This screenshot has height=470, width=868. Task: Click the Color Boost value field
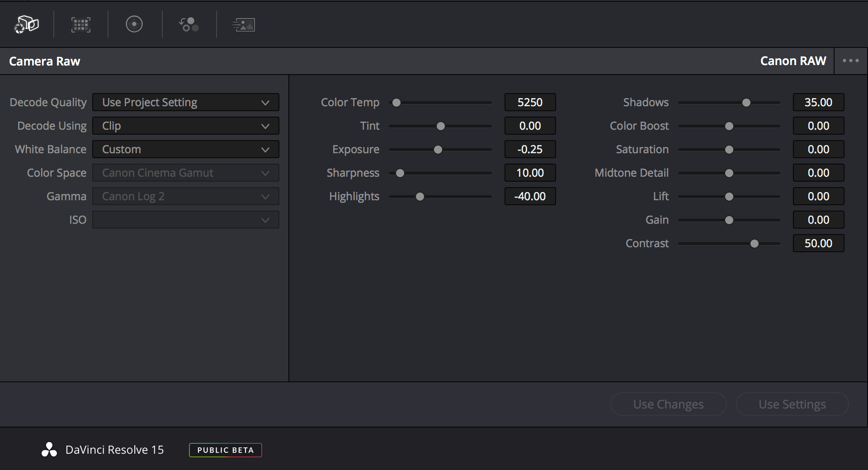click(x=819, y=126)
